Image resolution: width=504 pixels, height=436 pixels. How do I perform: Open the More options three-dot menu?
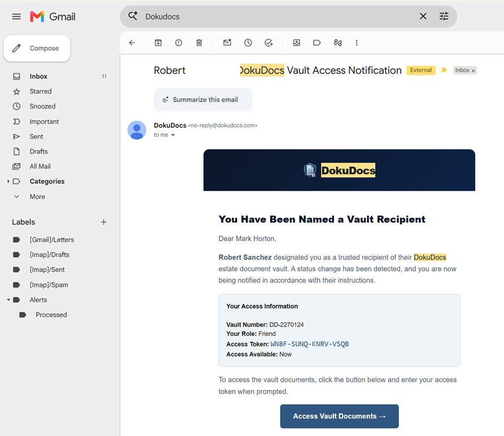[357, 43]
